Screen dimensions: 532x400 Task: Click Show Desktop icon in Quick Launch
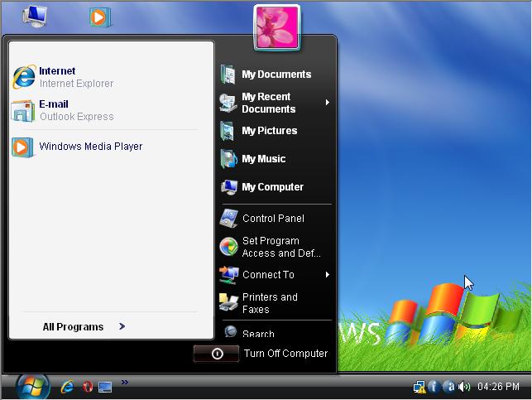(x=105, y=387)
